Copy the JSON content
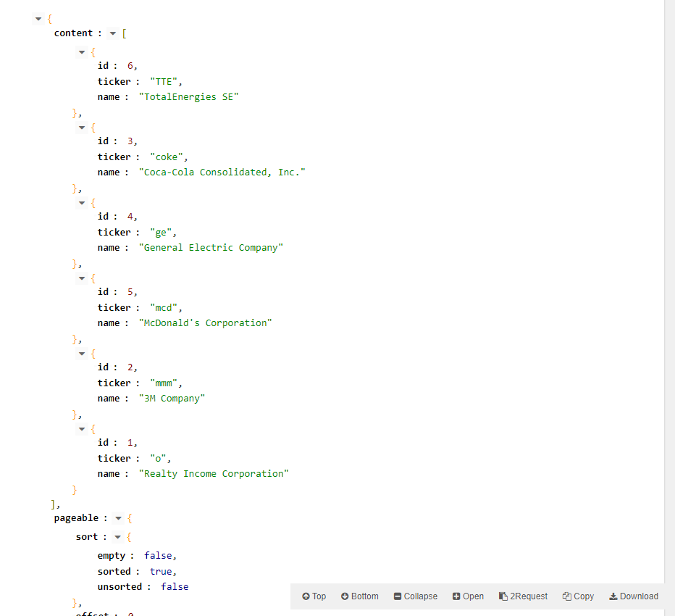The width and height of the screenshot is (675, 616). pos(578,596)
